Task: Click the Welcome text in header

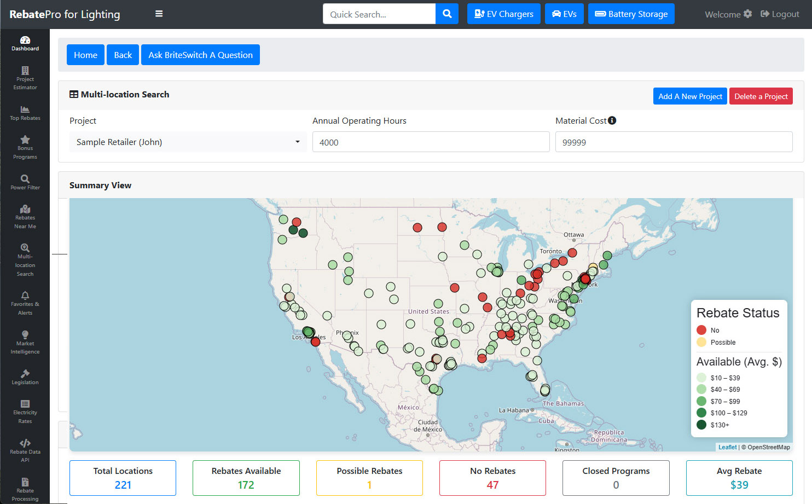Action: click(722, 14)
